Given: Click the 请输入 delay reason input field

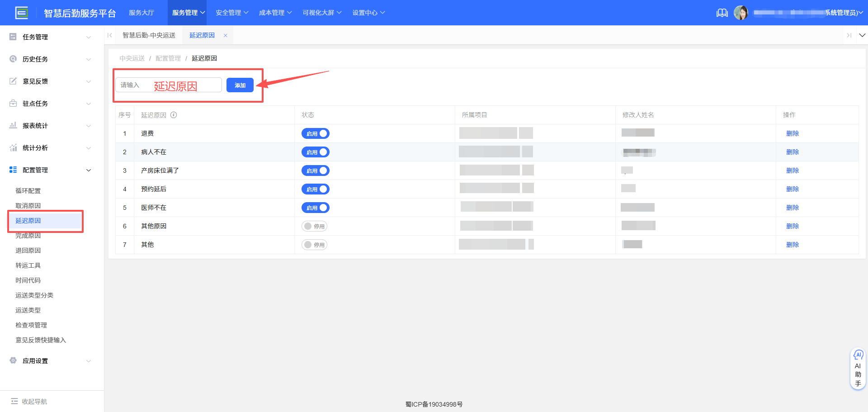Looking at the screenshot, I should click(169, 85).
